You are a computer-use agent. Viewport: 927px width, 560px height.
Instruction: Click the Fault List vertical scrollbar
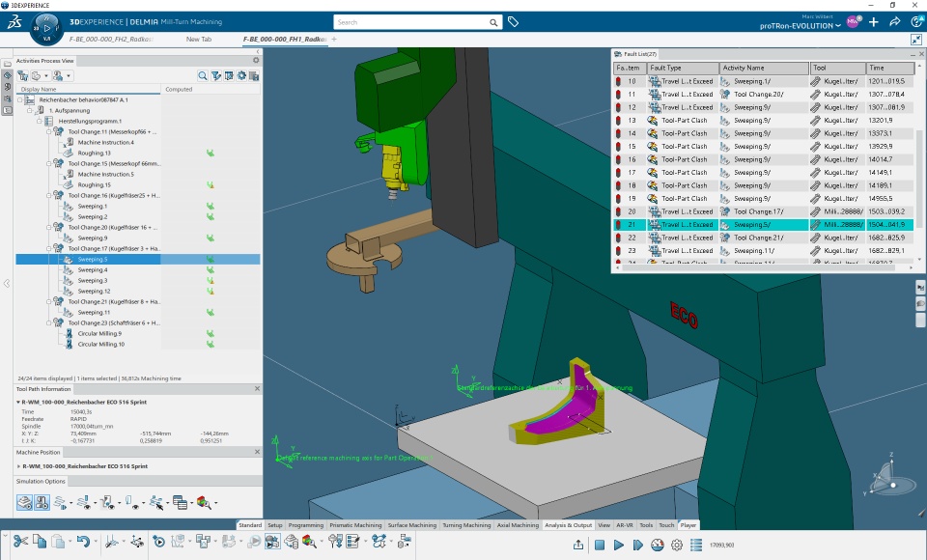tap(918, 178)
